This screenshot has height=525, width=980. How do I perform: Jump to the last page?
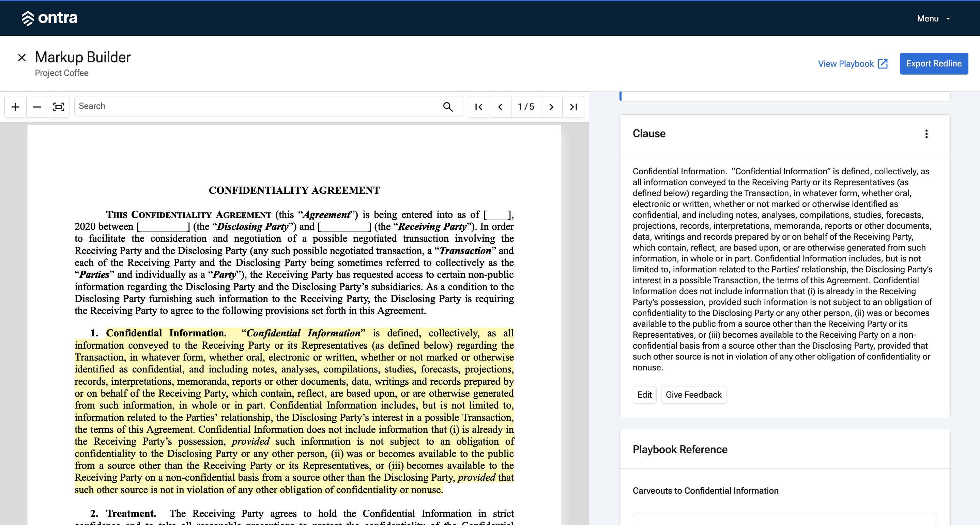coord(573,107)
